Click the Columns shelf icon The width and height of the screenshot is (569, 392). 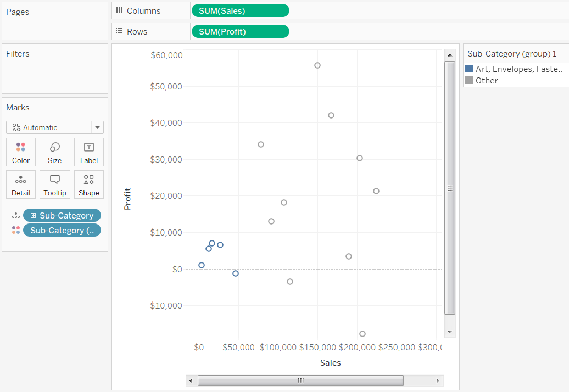click(119, 10)
